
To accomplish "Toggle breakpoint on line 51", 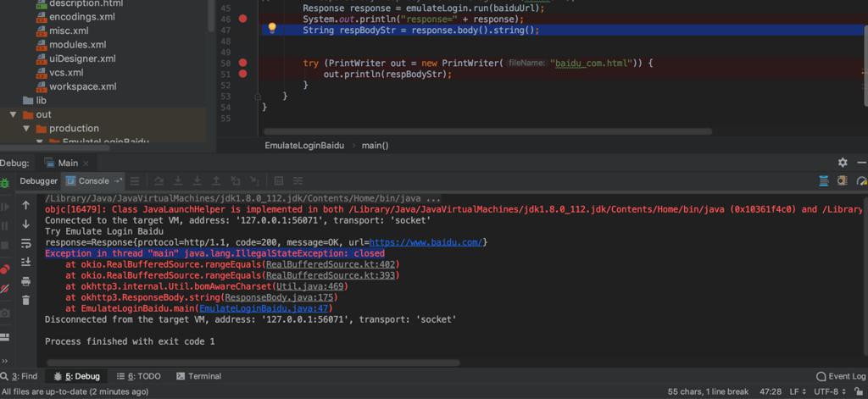I will [x=242, y=74].
